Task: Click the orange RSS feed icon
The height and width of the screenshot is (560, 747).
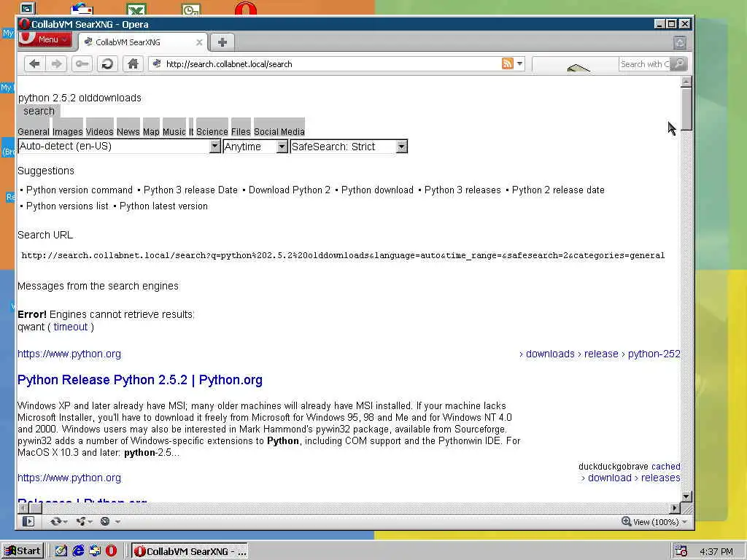Action: pyautogui.click(x=508, y=63)
